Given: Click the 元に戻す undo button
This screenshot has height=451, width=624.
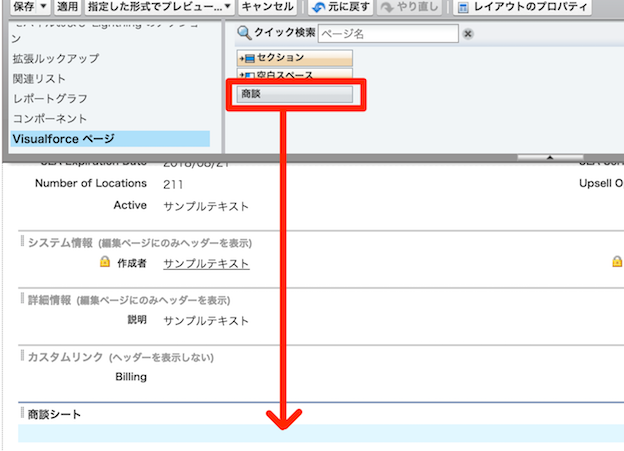Looking at the screenshot, I should (x=341, y=7).
